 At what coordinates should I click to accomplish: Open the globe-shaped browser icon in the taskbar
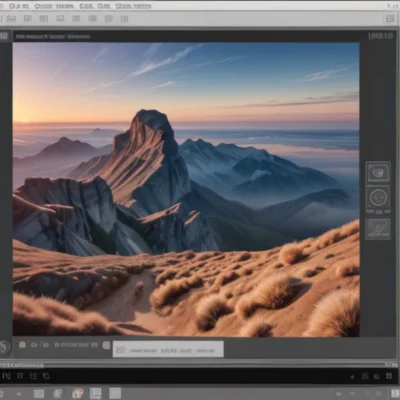pos(58,394)
